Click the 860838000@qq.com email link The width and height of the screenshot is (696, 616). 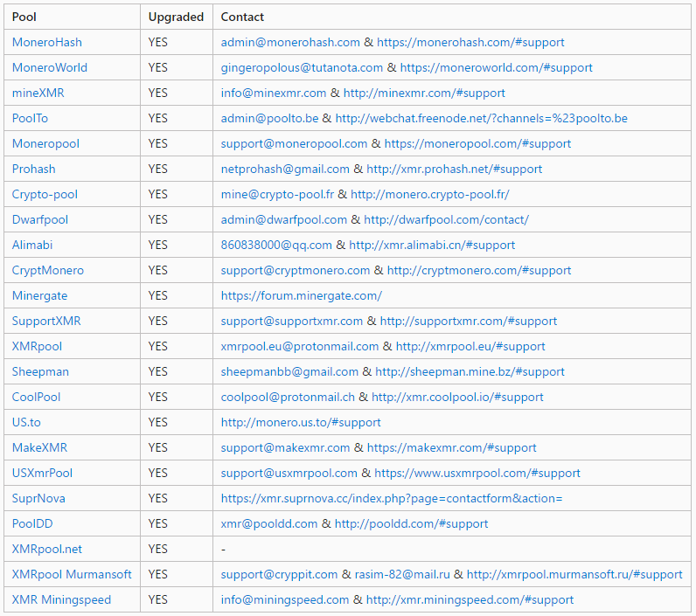click(x=276, y=245)
